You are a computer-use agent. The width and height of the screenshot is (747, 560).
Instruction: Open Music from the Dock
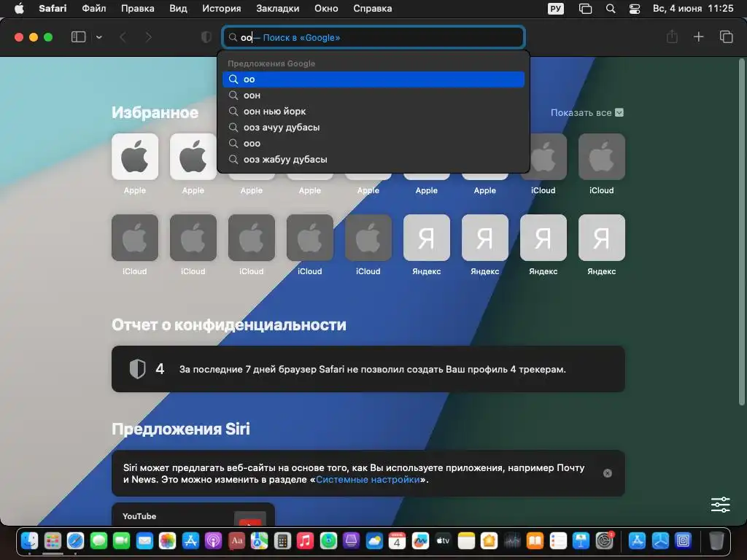(305, 540)
